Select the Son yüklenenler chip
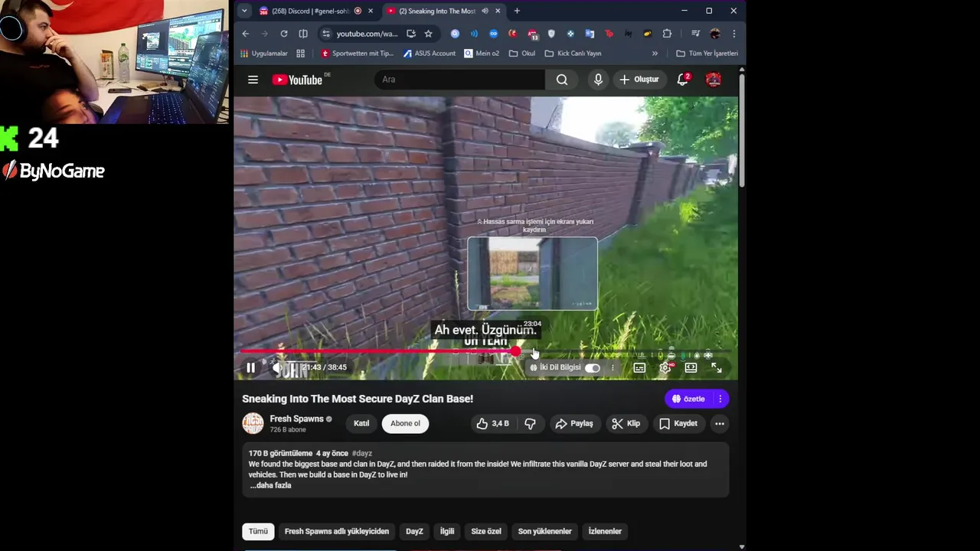 [545, 531]
